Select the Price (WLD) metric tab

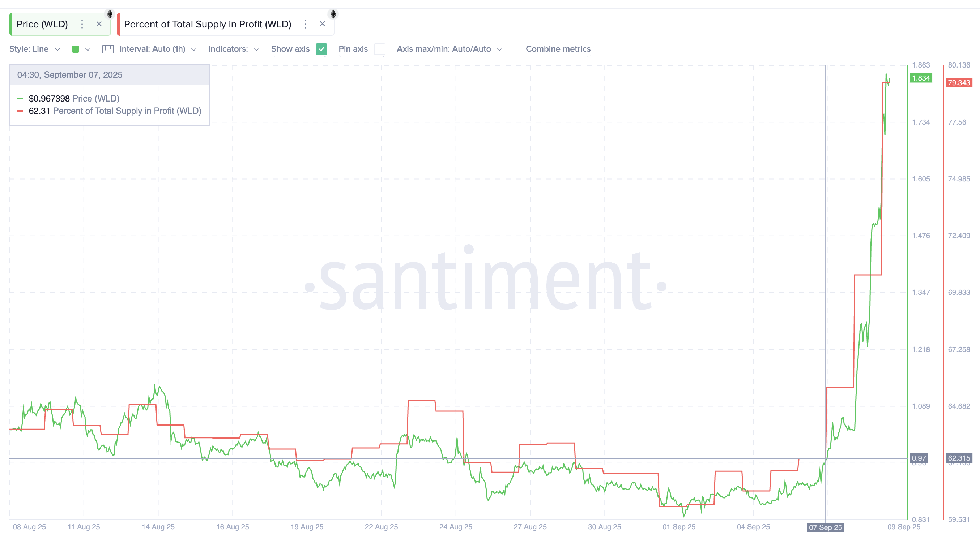point(42,24)
